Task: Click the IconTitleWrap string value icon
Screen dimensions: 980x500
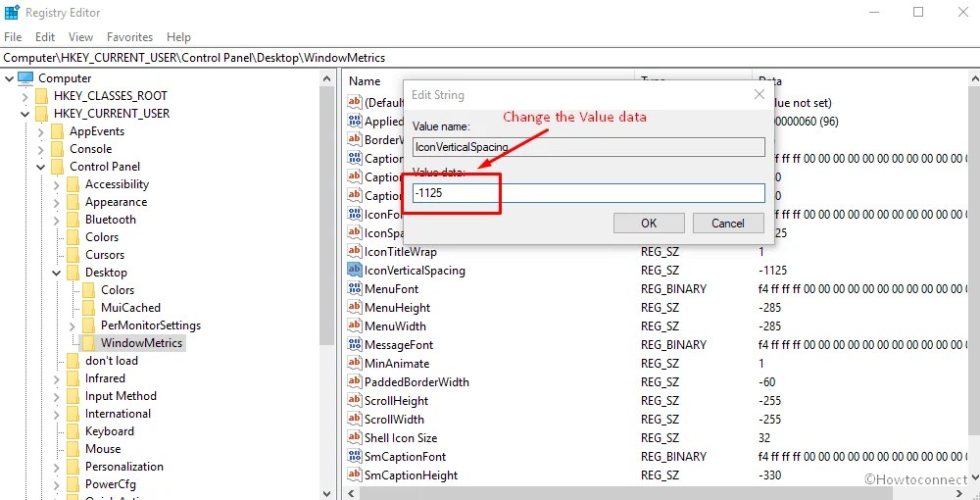Action: [355, 252]
